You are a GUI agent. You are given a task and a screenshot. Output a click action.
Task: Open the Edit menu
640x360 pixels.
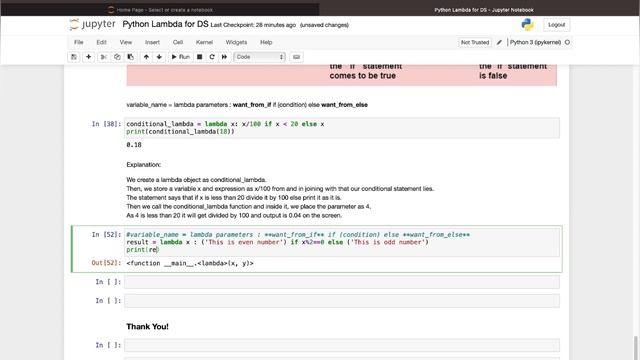(x=101, y=42)
